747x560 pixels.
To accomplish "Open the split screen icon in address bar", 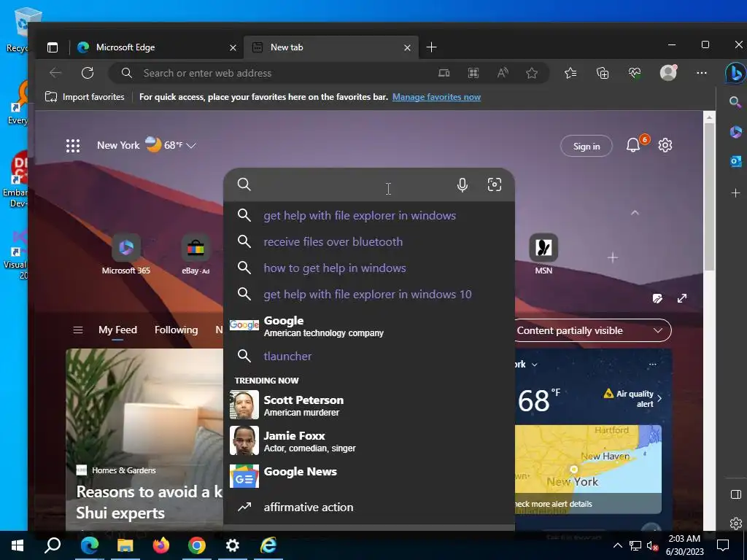I will tap(473, 73).
